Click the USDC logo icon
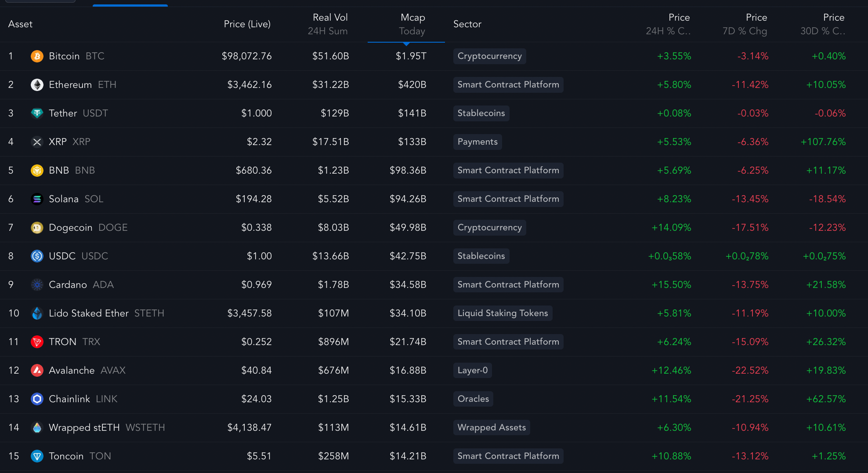This screenshot has width=868, height=473. (37, 256)
